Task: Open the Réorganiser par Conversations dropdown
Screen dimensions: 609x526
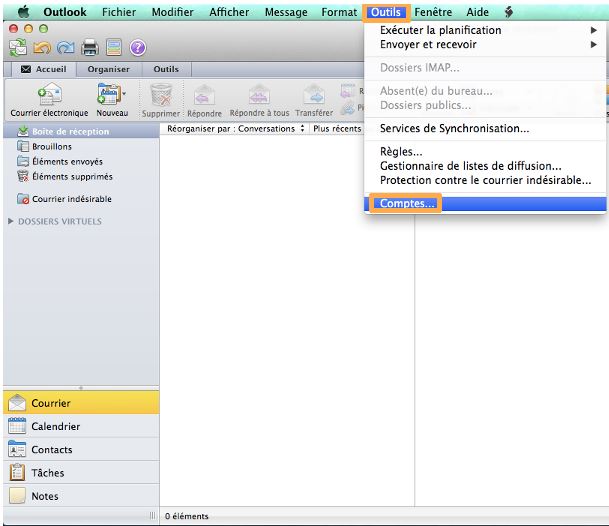Action: pyautogui.click(x=235, y=129)
